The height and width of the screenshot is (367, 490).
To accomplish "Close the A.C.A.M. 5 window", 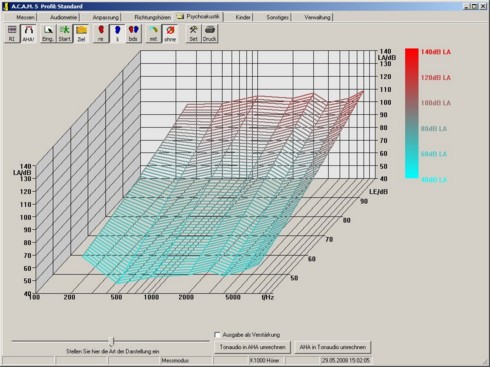I will tap(483, 6).
